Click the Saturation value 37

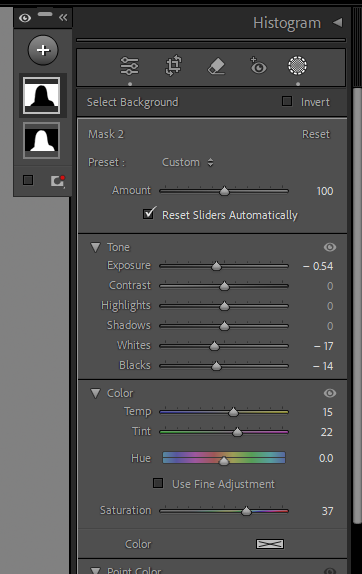327,511
